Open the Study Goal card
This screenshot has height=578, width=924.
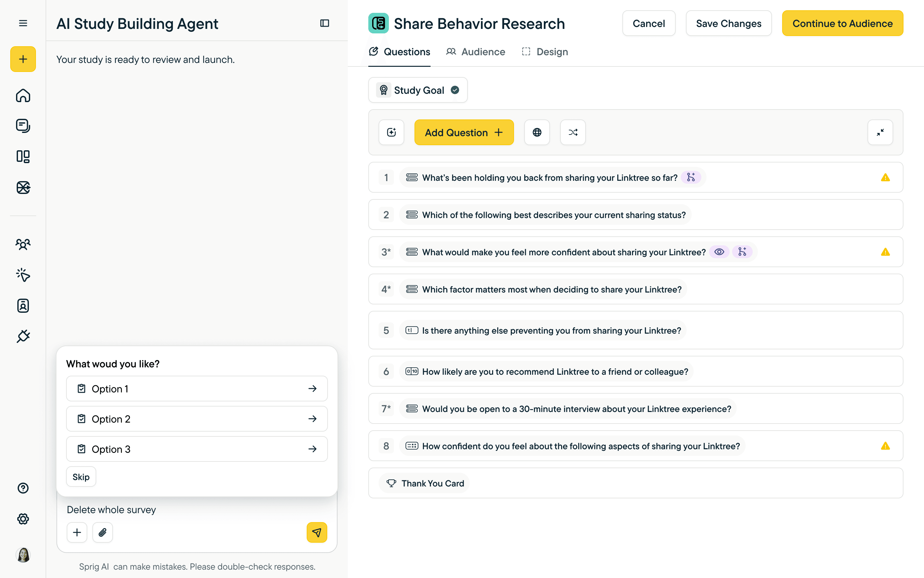click(x=418, y=90)
